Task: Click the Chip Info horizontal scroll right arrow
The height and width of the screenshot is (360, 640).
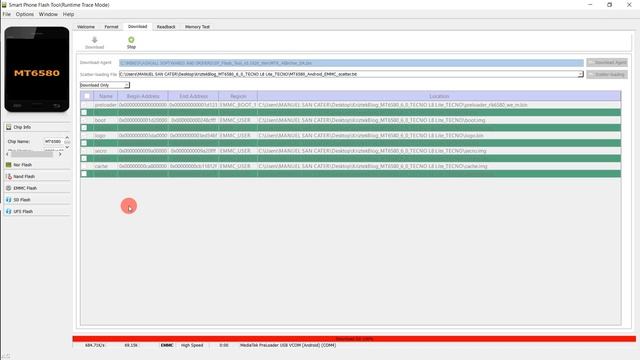Action: click(x=60, y=154)
